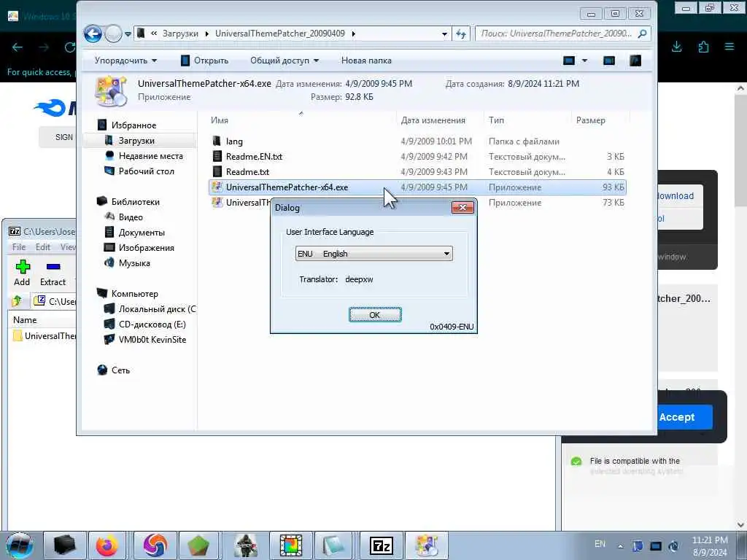Show hidden tray icons arrow

pyautogui.click(x=620, y=546)
